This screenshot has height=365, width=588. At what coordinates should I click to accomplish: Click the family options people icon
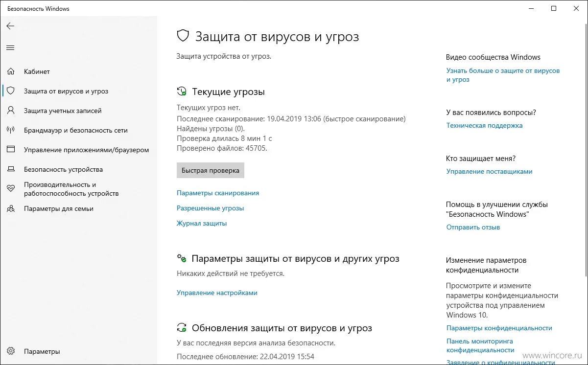(x=11, y=208)
